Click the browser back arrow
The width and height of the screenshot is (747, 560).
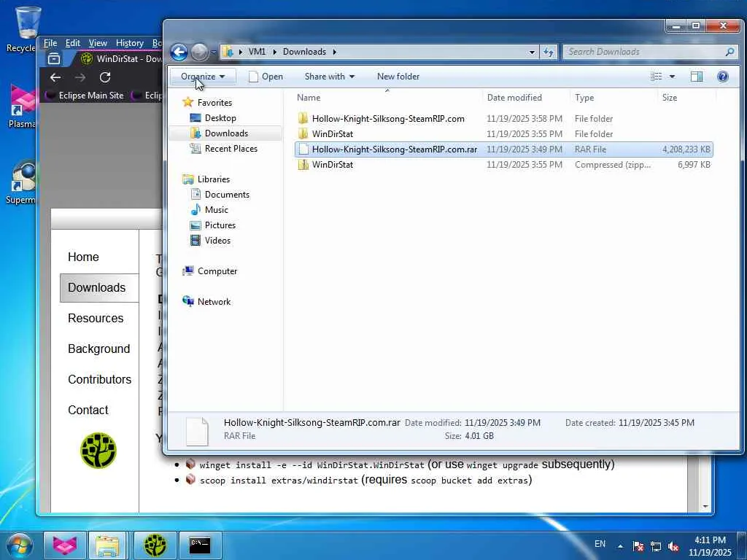coord(55,77)
